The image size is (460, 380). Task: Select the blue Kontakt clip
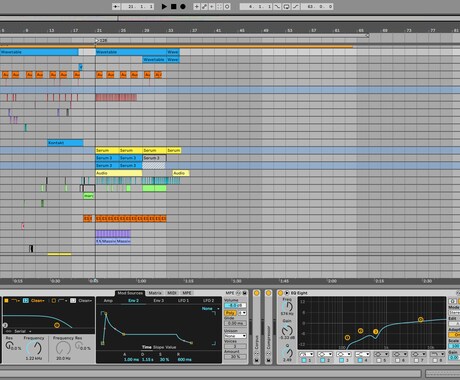pyautogui.click(x=65, y=143)
